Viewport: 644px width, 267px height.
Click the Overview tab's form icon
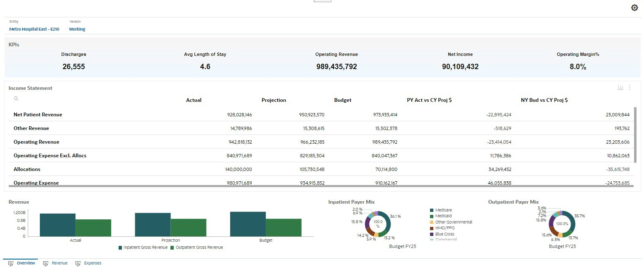[x=10, y=263]
